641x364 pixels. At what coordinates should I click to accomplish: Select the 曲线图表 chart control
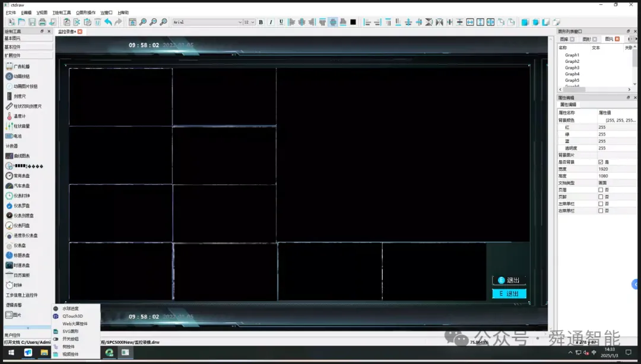coord(18,156)
